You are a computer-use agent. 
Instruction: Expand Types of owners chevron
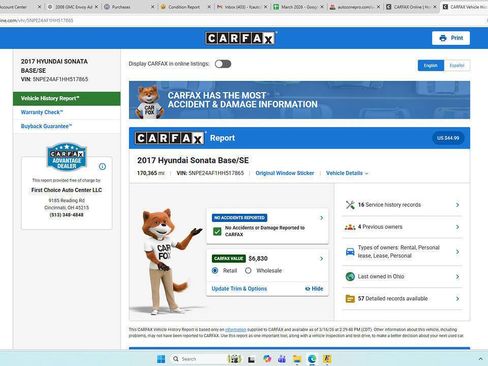(x=457, y=252)
